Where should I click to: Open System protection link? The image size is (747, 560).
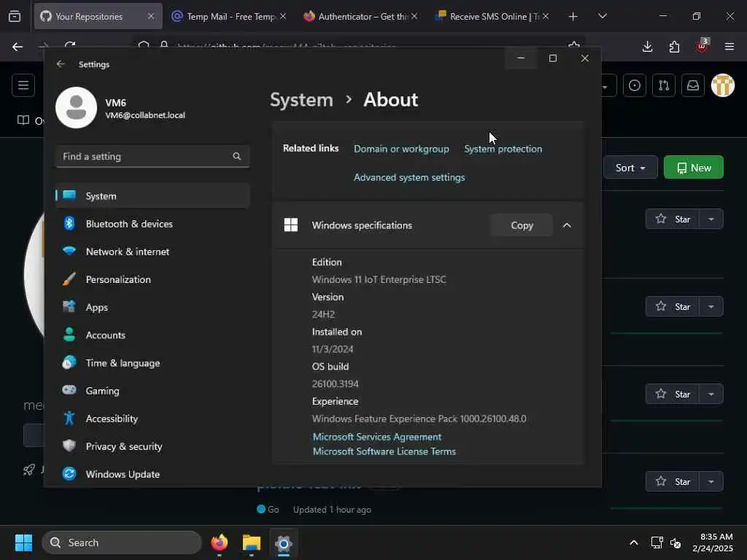[x=503, y=149]
